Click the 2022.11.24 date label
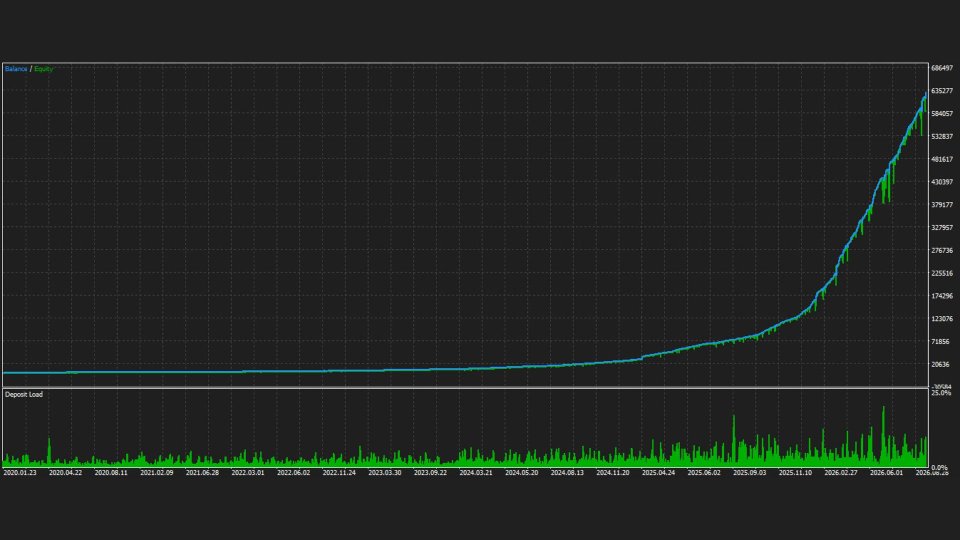960x540 pixels. coord(339,473)
